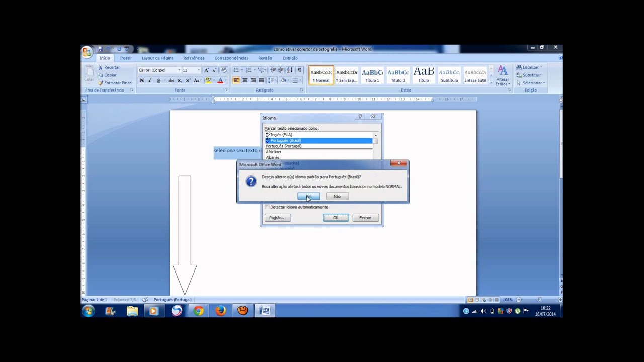The height and width of the screenshot is (362, 644).
Task: Increase font size with grow font icon
Action: click(x=207, y=70)
